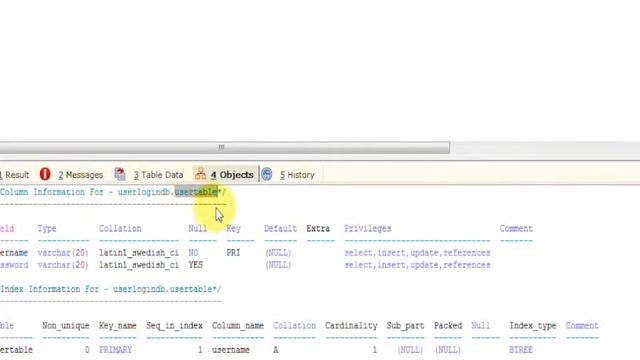The image size is (640, 360).
Task: Click the 'Key' column header
Action: pos(233,229)
